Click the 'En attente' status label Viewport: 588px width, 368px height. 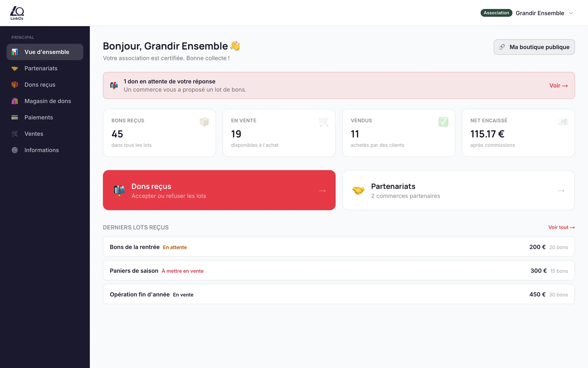pyautogui.click(x=175, y=247)
